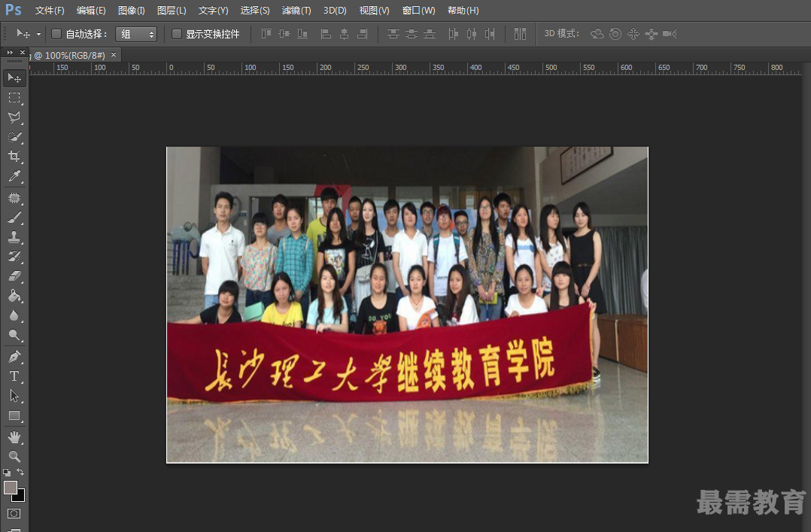The height and width of the screenshot is (532, 811).
Task: Activate the Eraser tool
Action: click(14, 276)
